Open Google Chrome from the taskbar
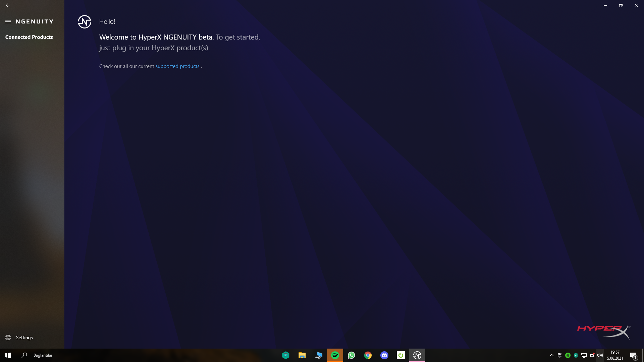Viewport: 644px width, 362px height. tap(368, 355)
